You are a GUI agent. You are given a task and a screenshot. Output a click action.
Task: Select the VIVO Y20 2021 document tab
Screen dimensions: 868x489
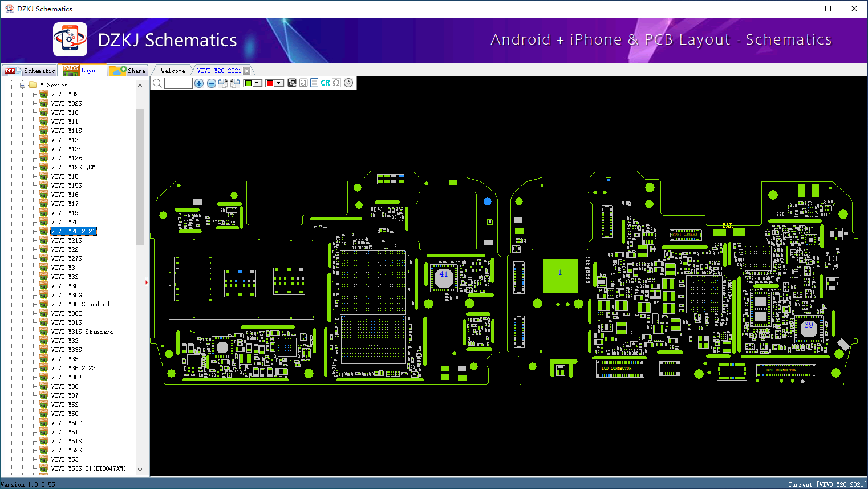(219, 71)
